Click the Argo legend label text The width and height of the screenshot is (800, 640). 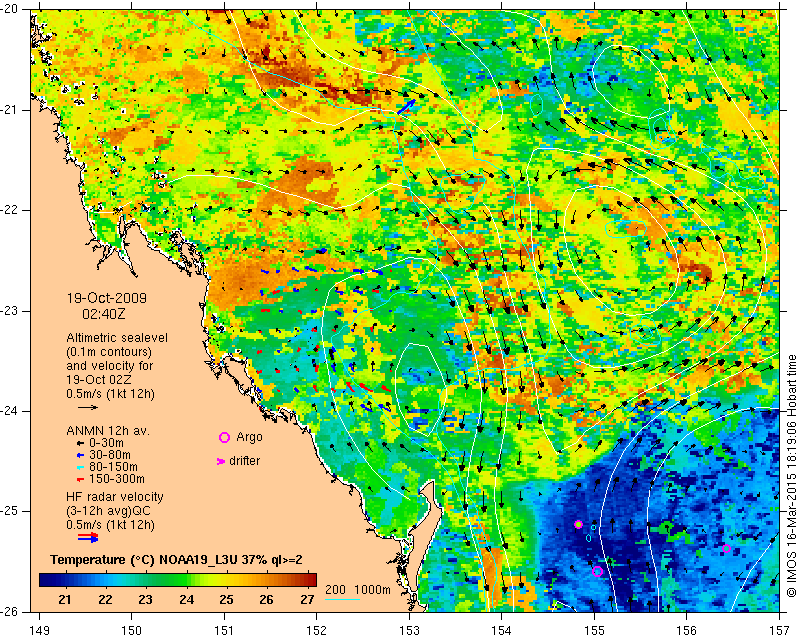click(249, 437)
